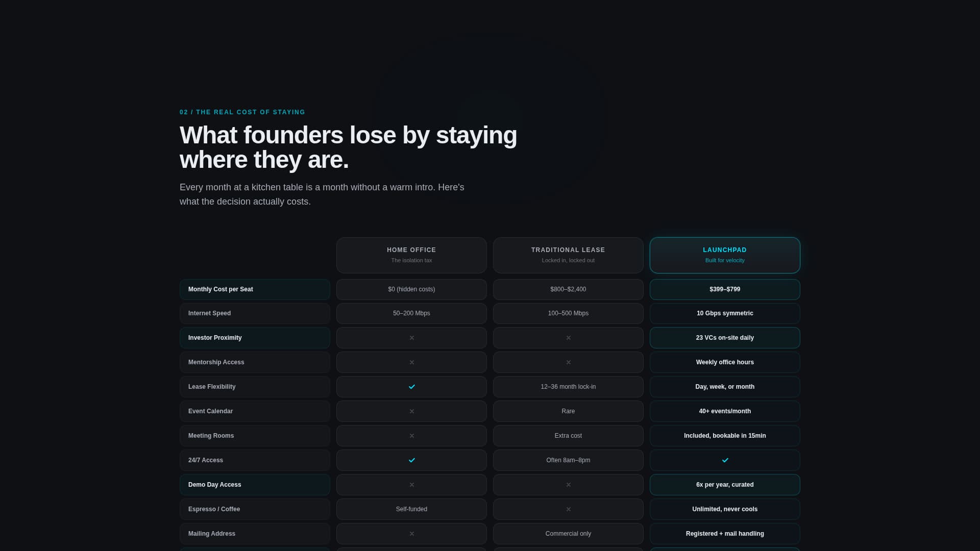The height and width of the screenshot is (551, 980).
Task: Click the Espresso / Coffee row label
Action: tap(255, 509)
